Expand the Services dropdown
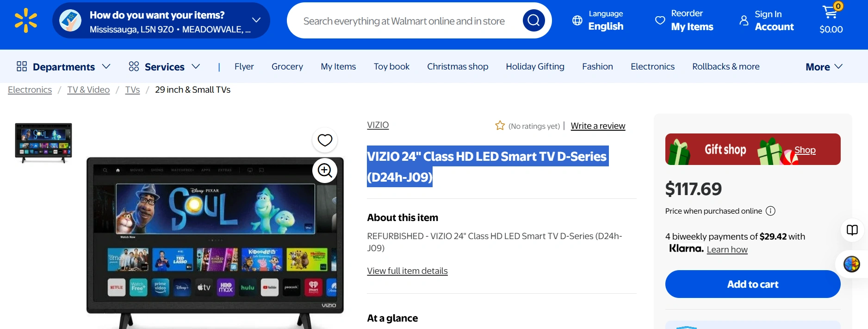 coord(164,67)
